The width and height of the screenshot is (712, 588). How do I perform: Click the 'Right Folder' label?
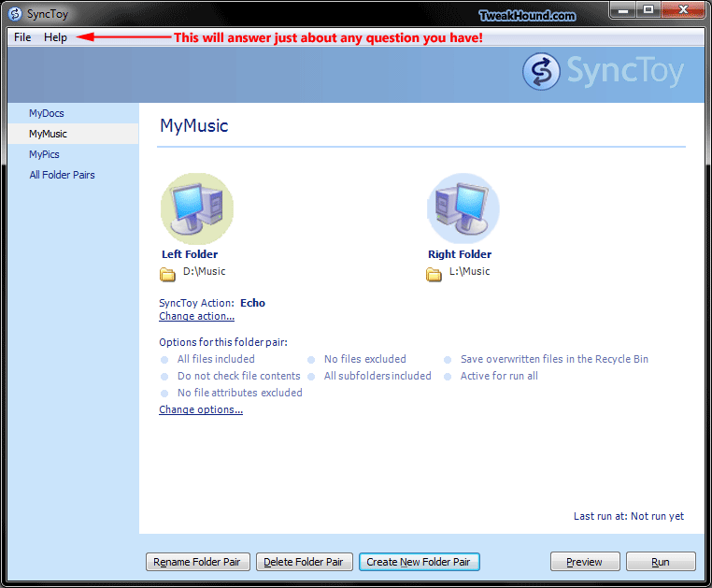460,254
